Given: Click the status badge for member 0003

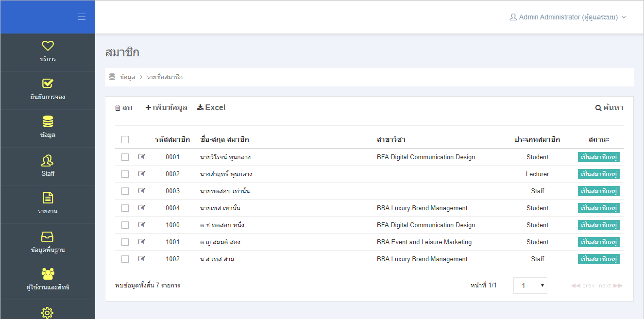Looking at the screenshot, I should pyautogui.click(x=599, y=191).
